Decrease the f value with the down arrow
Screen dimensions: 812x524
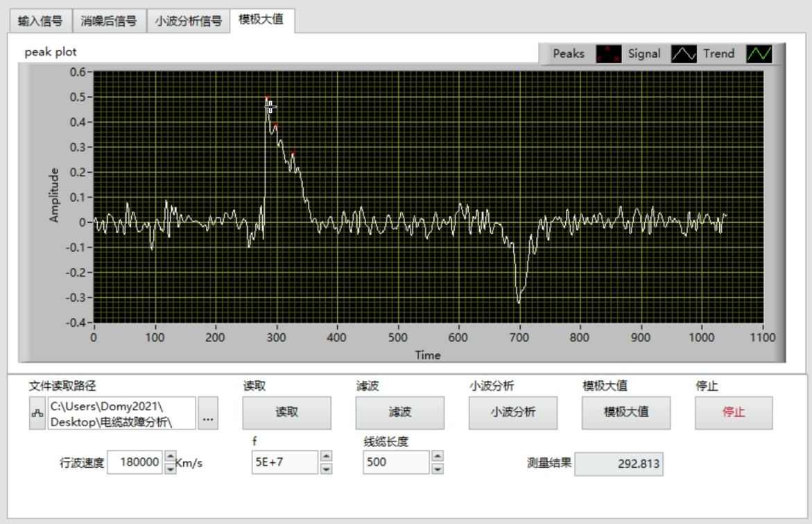pyautogui.click(x=326, y=468)
